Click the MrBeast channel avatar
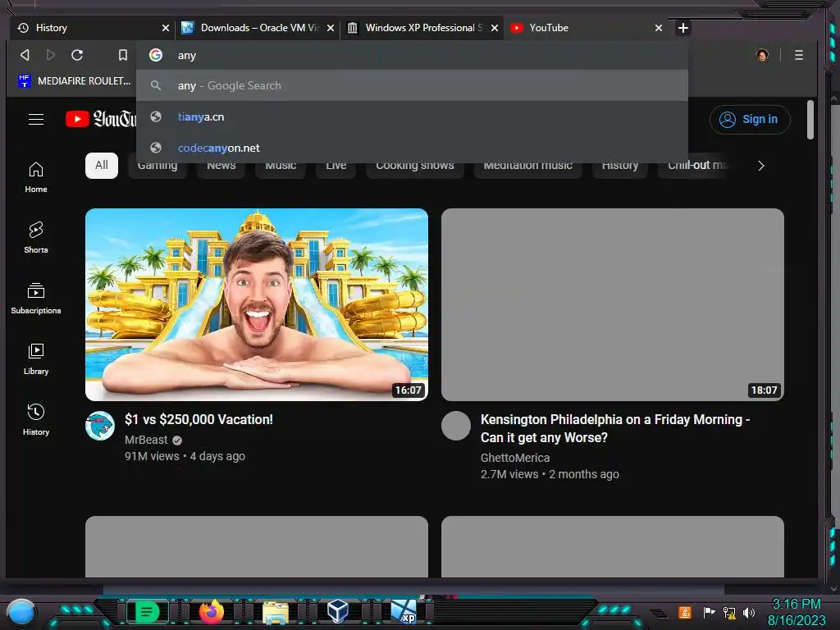Viewport: 840px width, 630px height. [x=99, y=426]
